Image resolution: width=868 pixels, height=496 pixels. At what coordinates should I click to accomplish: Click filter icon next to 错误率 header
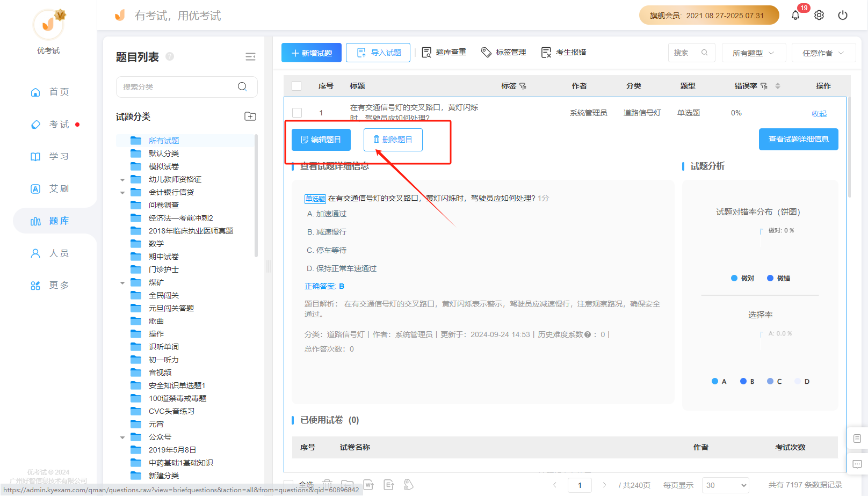point(764,86)
